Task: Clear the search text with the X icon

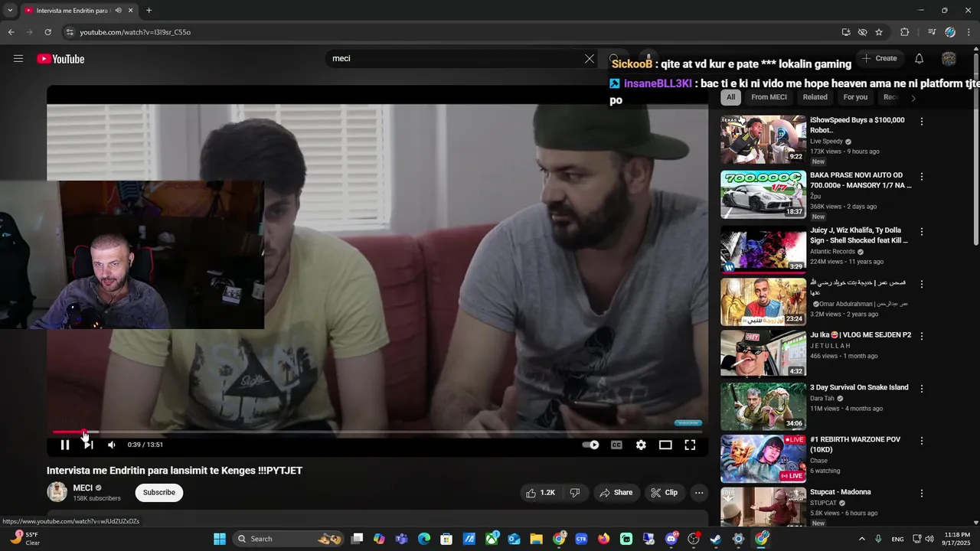Action: tap(590, 58)
